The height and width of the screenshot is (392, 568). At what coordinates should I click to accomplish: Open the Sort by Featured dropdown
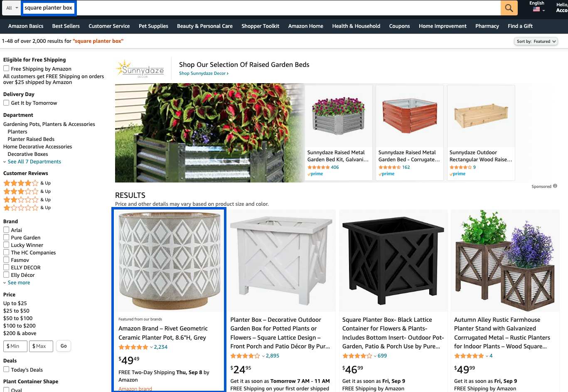coord(536,41)
